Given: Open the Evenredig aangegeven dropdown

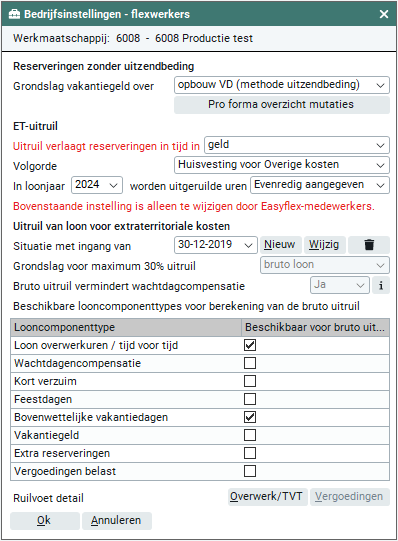Looking at the screenshot, I should click(320, 185).
